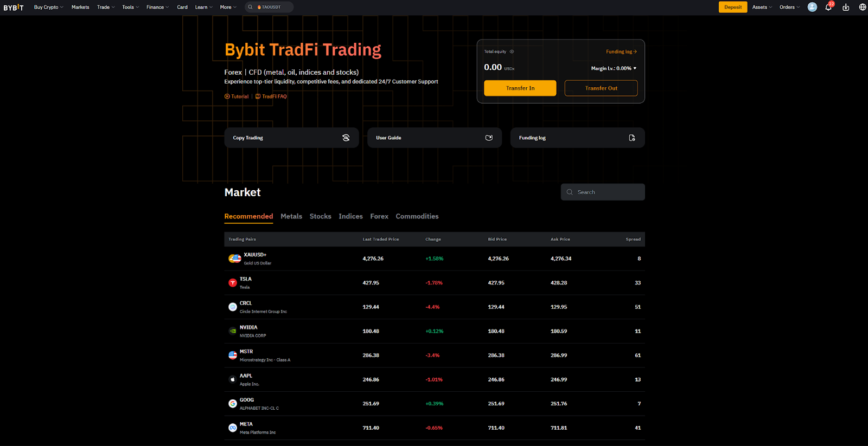The image size is (868, 446).
Task: Click the Transfer Out button
Action: [601, 88]
